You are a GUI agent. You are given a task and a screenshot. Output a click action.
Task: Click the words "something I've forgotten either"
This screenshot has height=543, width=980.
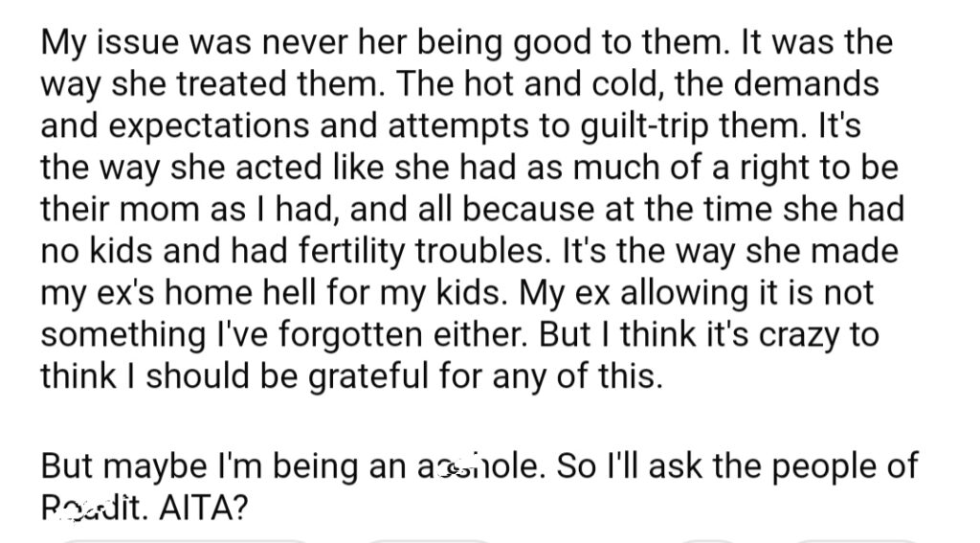point(282,335)
